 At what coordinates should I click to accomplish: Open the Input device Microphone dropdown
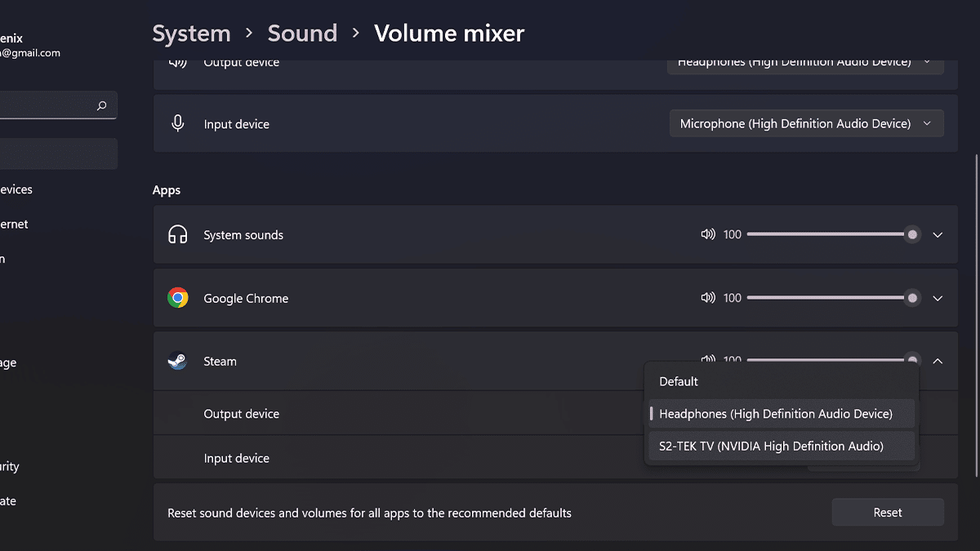point(806,123)
